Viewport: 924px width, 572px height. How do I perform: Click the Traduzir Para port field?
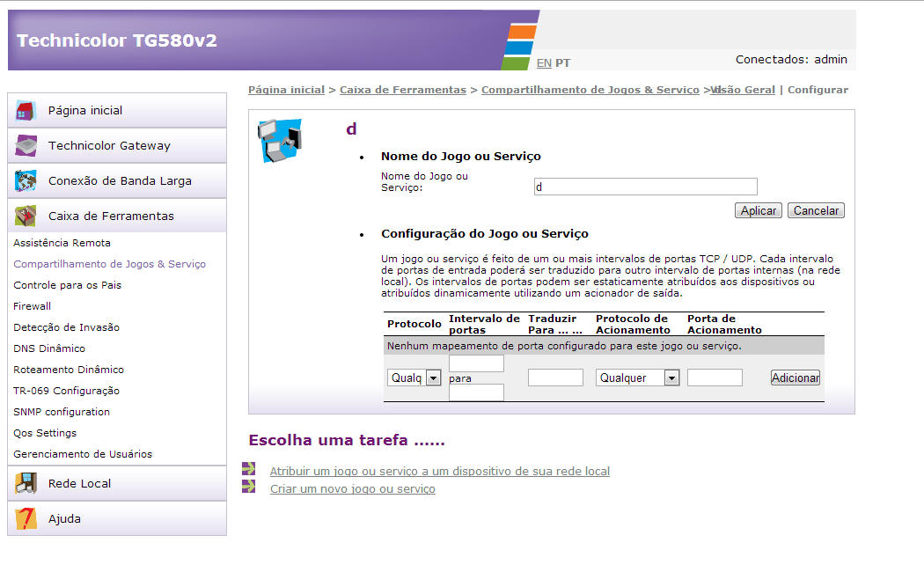pyautogui.click(x=555, y=378)
